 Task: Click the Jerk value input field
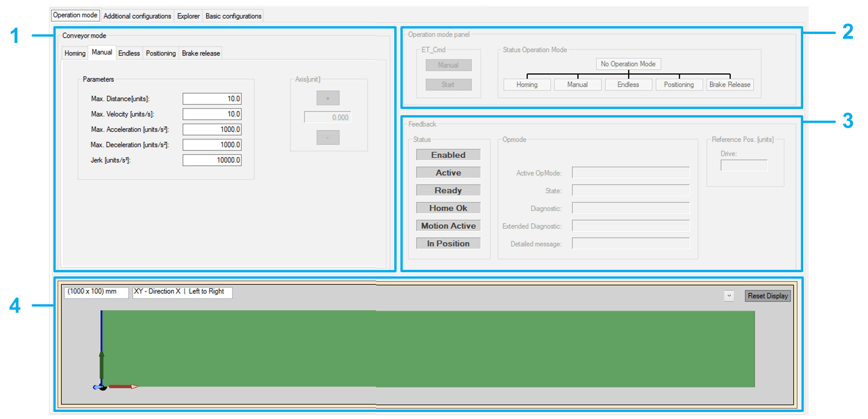tap(212, 160)
